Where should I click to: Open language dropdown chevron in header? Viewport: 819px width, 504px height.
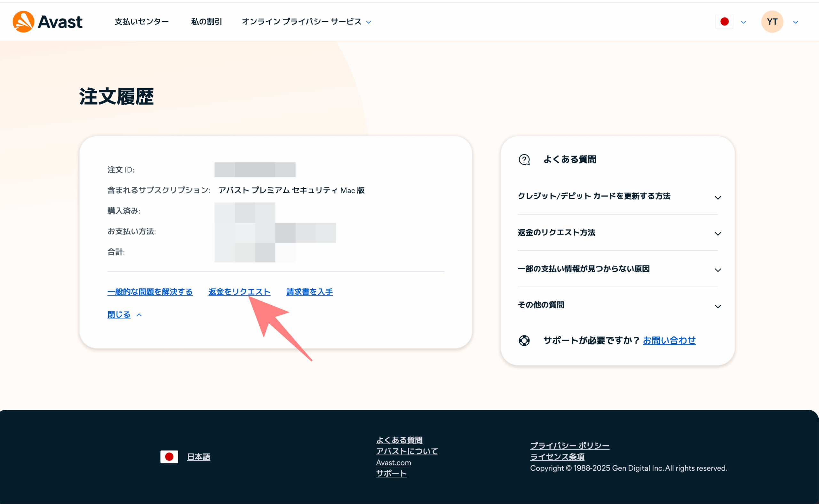point(743,22)
